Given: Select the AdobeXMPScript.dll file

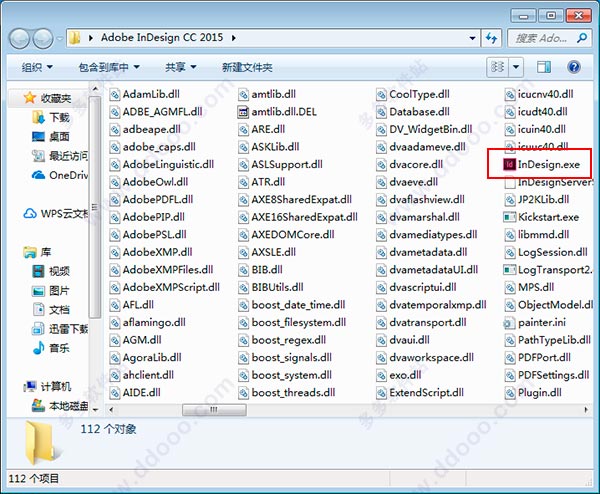Looking at the screenshot, I should 165,287.
